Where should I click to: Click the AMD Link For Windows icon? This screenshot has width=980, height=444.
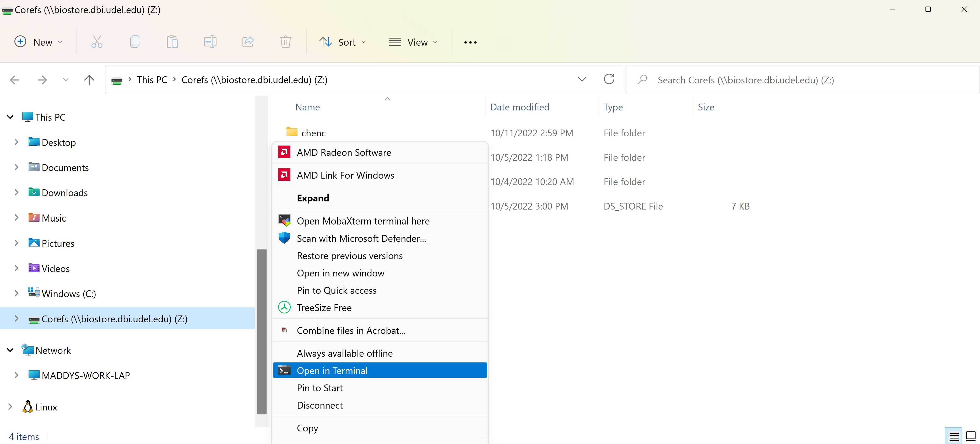(284, 174)
